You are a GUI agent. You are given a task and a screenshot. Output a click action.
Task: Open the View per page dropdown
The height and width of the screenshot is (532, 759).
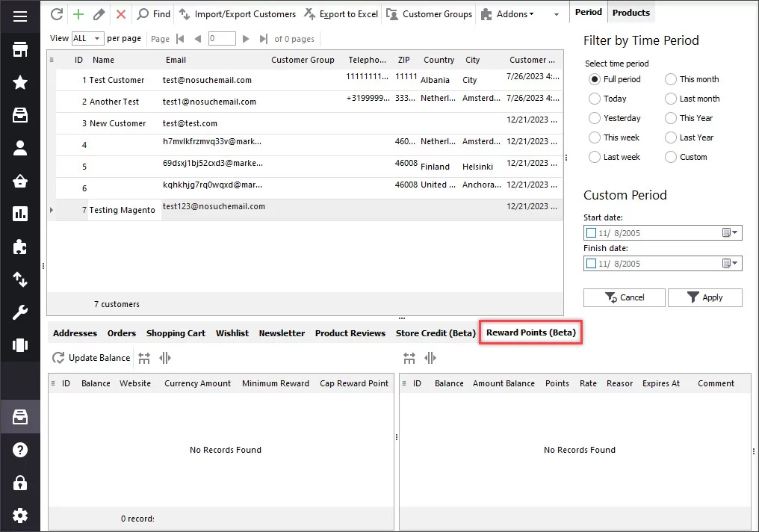click(87, 38)
